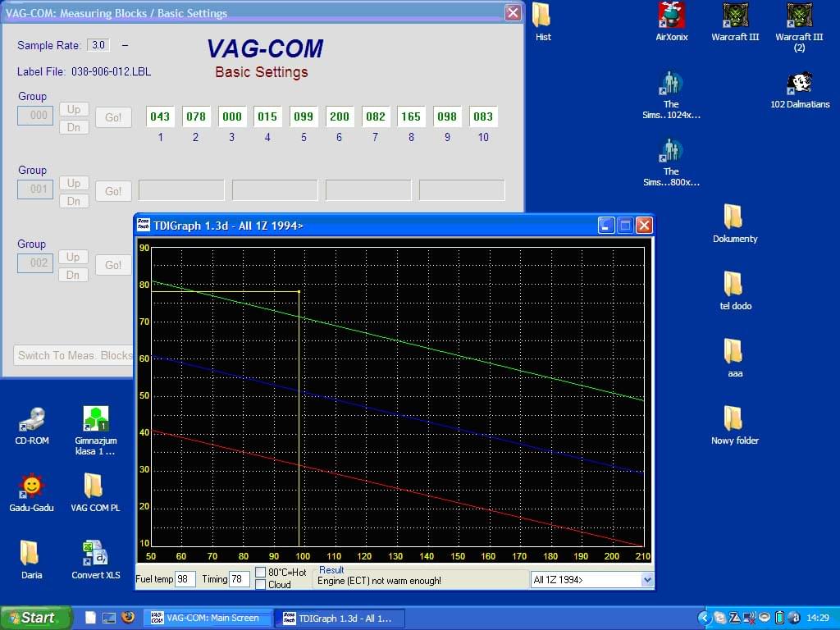This screenshot has height=630, width=840.
Task: Toggle the Cloud checkbox
Action: tap(261, 585)
